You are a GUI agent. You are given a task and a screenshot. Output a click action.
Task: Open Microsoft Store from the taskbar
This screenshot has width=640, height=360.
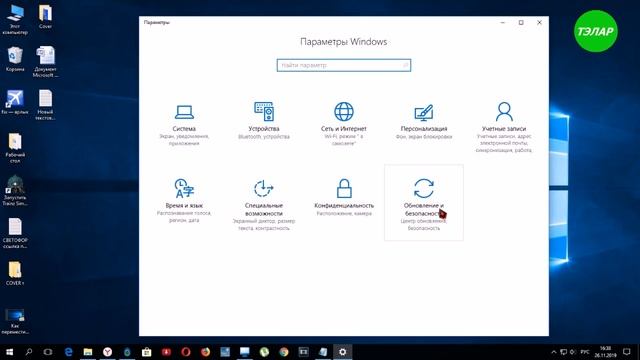tap(147, 352)
